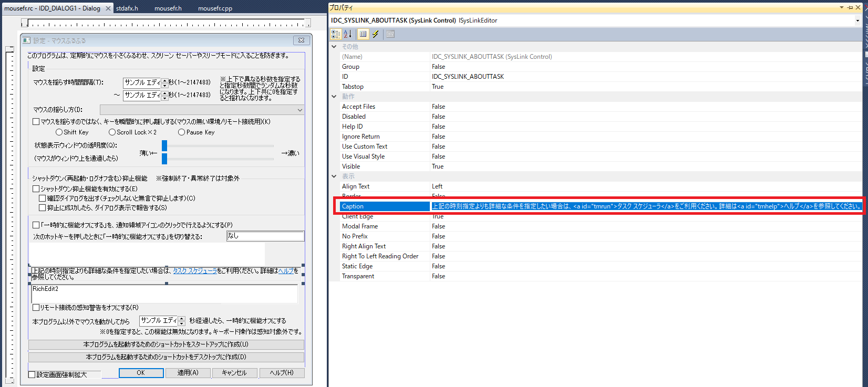Show the Properties list page icon

pos(363,34)
